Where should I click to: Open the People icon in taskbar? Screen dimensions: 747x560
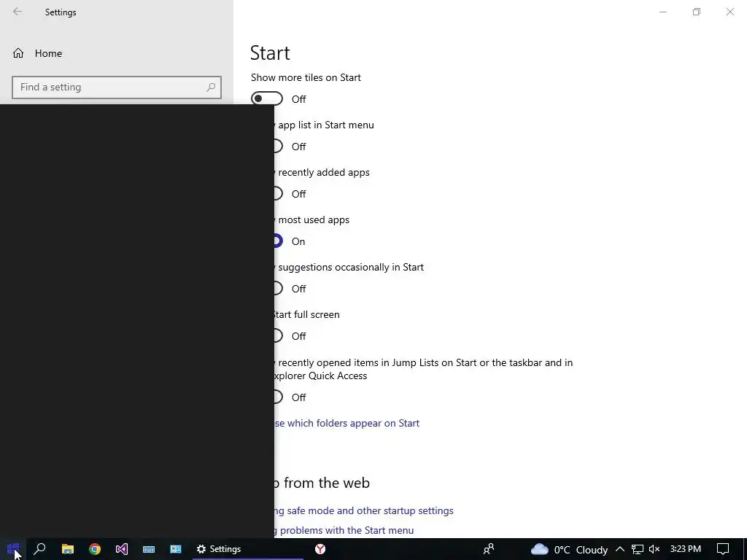point(488,549)
